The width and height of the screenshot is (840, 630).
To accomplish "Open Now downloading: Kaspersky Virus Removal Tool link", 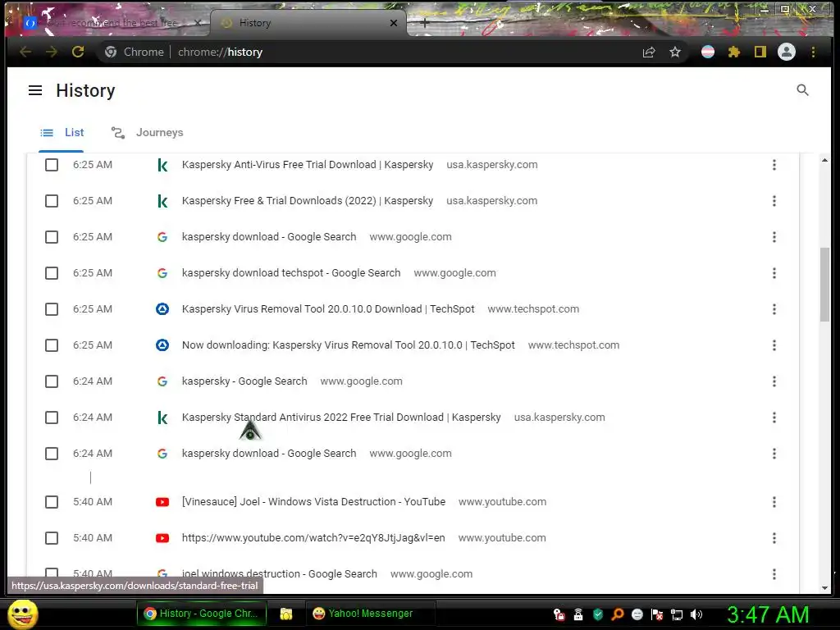I will [348, 345].
